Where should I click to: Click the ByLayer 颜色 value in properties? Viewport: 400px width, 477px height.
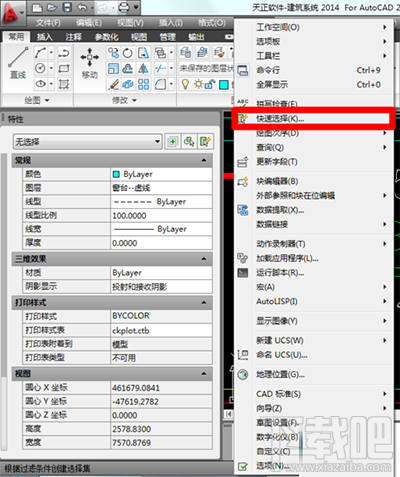pyautogui.click(x=161, y=174)
